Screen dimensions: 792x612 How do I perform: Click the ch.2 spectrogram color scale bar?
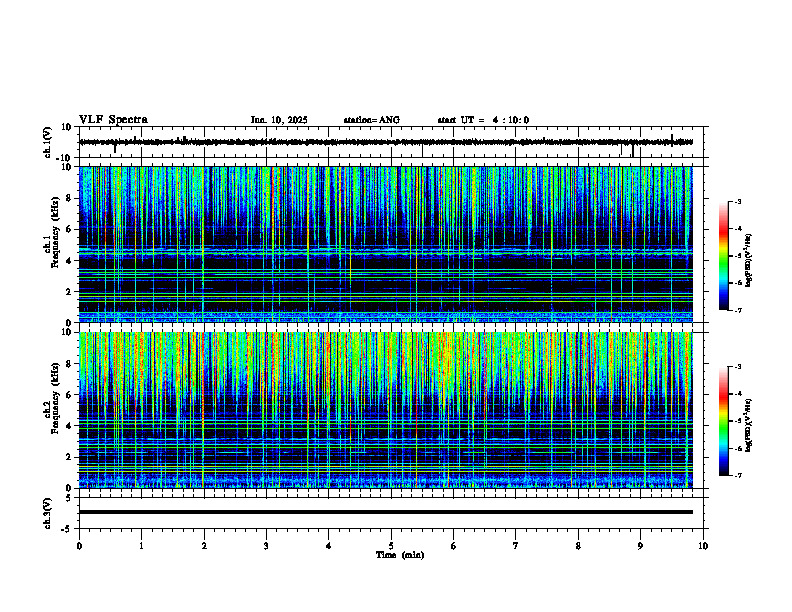[x=724, y=421]
